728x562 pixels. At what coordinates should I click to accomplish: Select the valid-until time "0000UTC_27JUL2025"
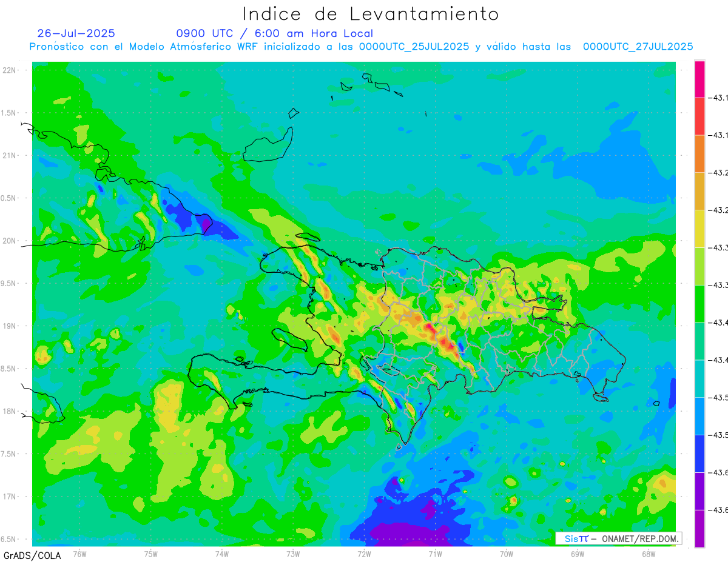[x=638, y=47]
